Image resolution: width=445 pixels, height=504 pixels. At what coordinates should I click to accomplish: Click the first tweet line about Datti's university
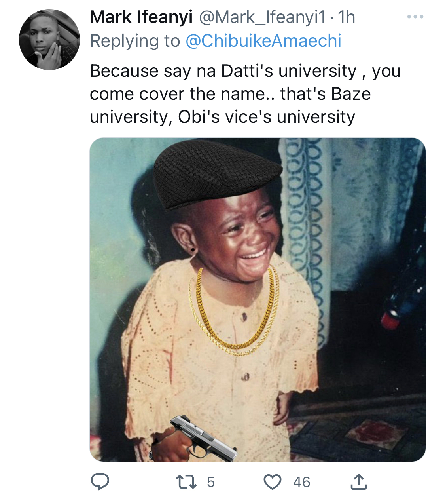pos(245,71)
